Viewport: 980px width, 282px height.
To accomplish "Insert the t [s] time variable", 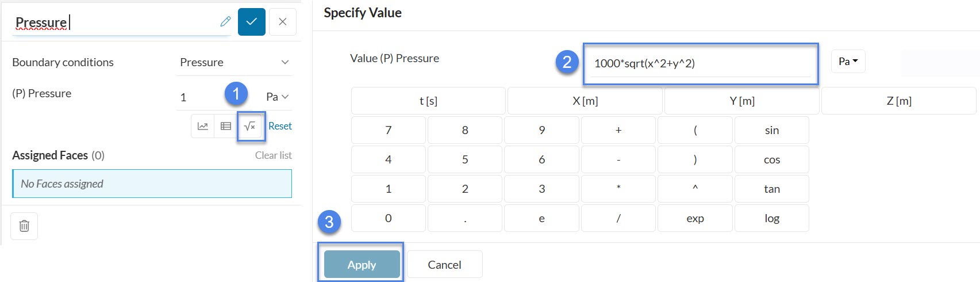I will (x=428, y=101).
